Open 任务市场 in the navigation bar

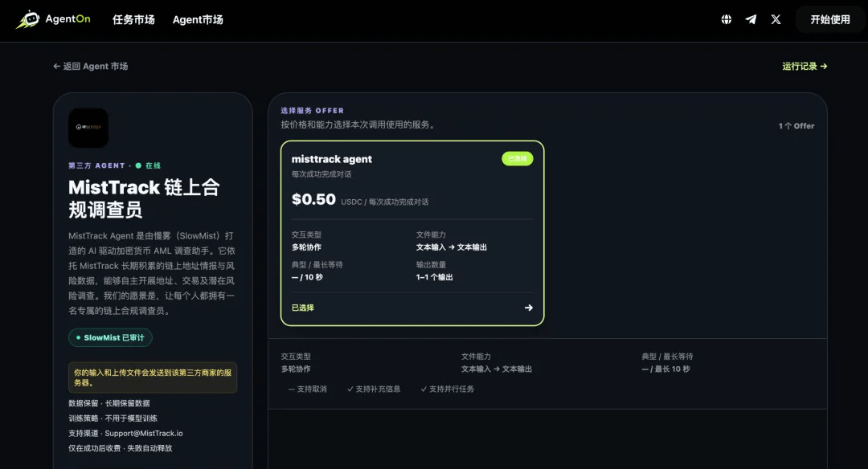click(x=133, y=19)
